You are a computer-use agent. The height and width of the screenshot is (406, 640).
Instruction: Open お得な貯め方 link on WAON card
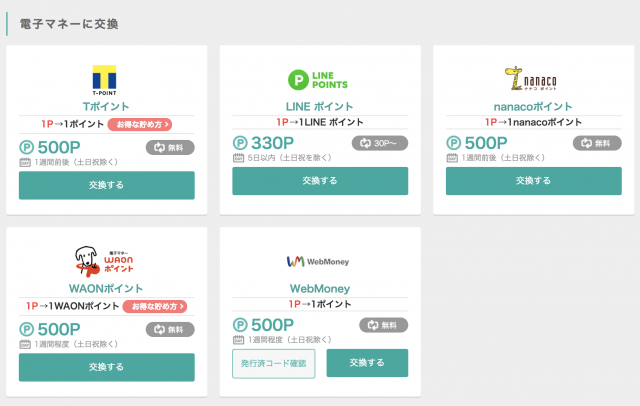(x=155, y=306)
